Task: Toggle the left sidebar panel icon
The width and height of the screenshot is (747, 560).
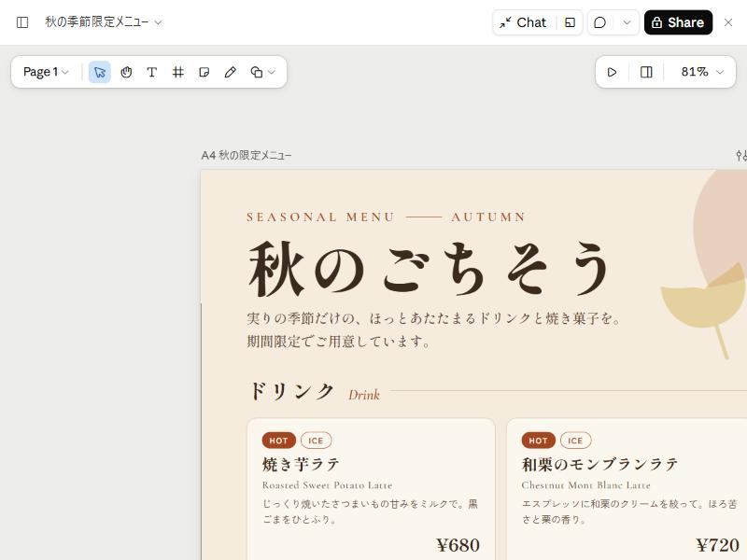Action: (22, 22)
